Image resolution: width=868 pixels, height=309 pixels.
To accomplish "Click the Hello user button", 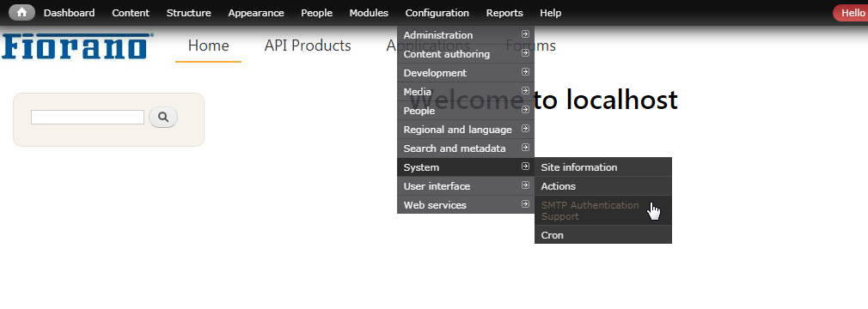I will pyautogui.click(x=851, y=13).
